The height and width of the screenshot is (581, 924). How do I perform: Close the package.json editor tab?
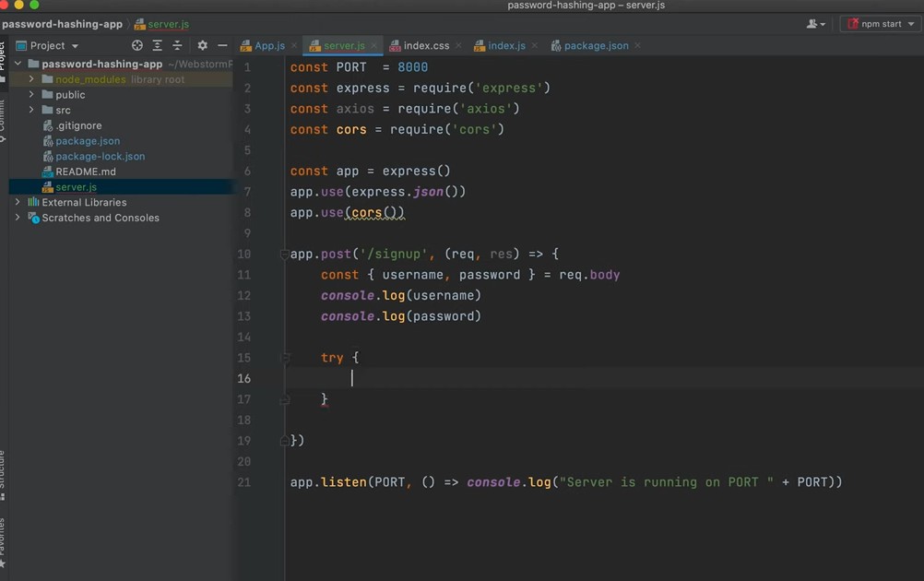pyautogui.click(x=638, y=46)
